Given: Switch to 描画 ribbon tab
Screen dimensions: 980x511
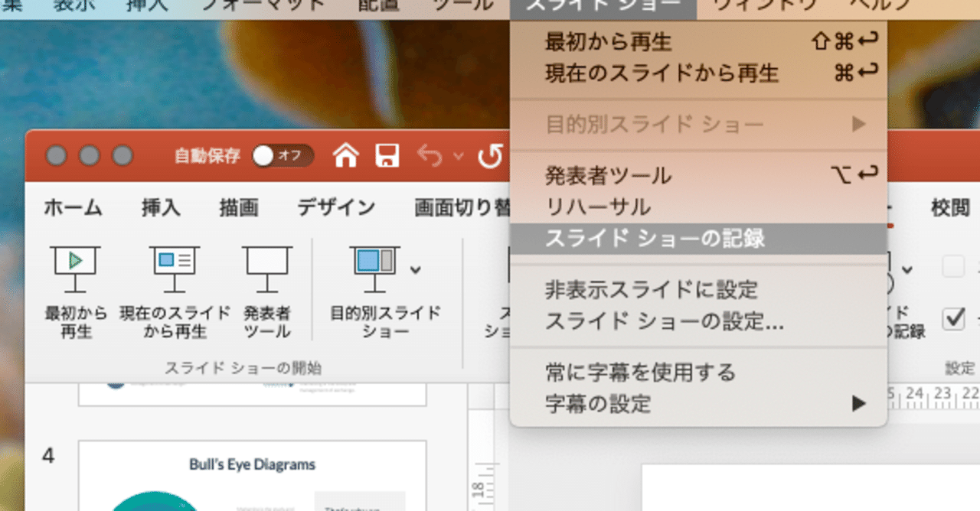Looking at the screenshot, I should point(239,207).
